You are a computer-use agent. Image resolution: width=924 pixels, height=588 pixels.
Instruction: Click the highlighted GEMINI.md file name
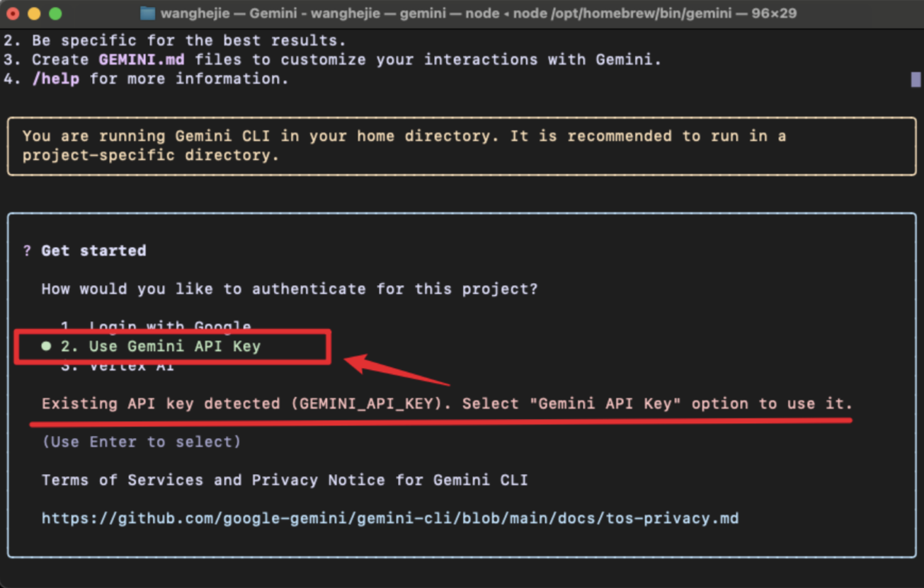142,59
